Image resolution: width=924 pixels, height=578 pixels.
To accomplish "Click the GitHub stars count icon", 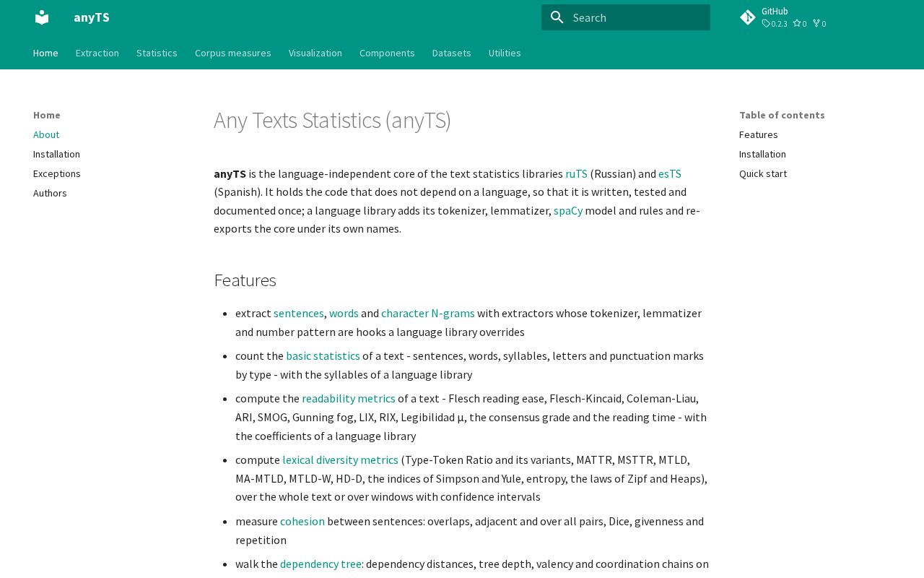I will pos(797,24).
